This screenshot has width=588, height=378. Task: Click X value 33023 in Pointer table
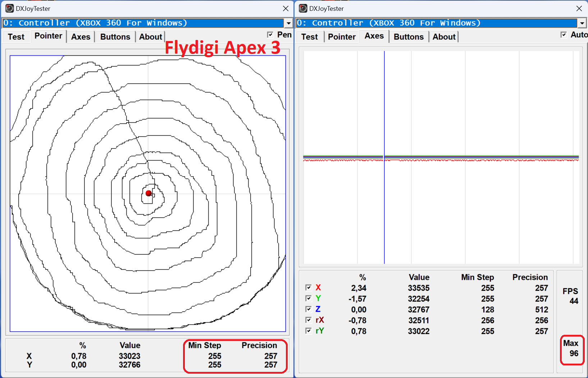tap(129, 356)
